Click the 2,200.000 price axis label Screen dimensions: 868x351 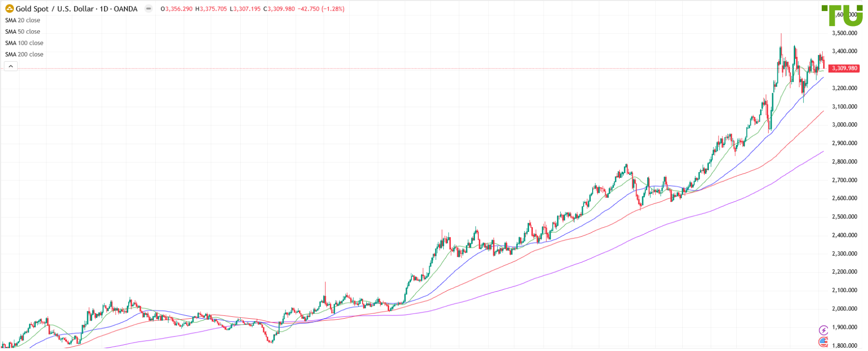tap(844, 272)
